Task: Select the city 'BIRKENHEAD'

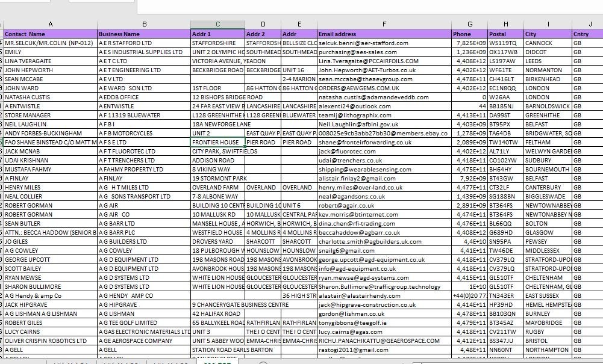Action: (x=548, y=79)
